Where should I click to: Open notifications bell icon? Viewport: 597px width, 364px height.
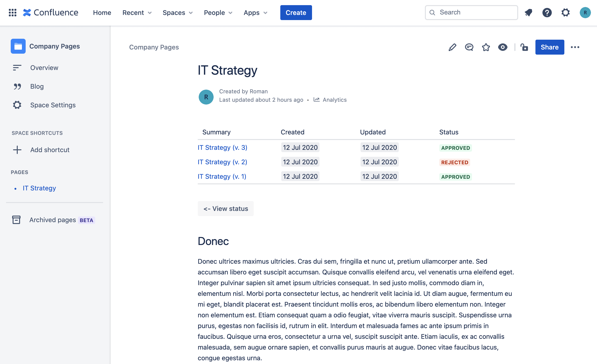coord(528,13)
